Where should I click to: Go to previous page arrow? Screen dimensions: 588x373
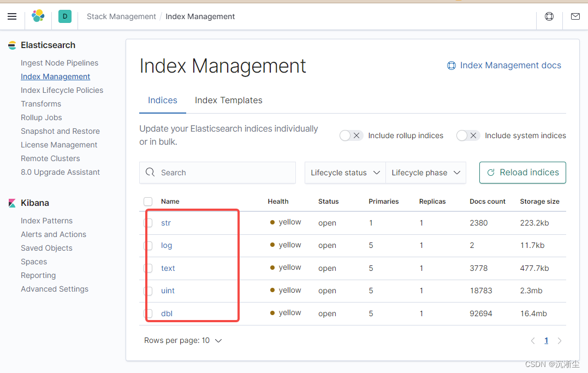533,341
